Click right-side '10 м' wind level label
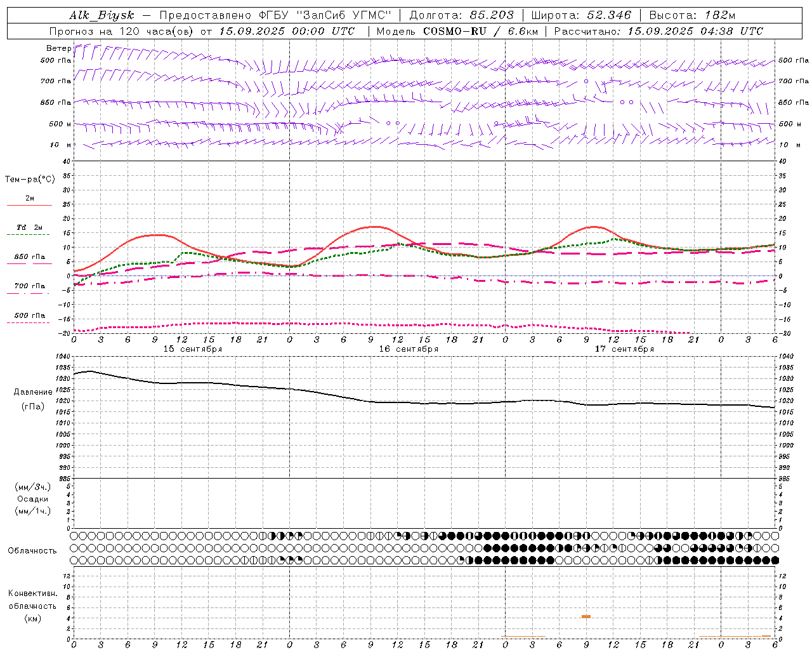The width and height of the screenshot is (812, 650). coord(789,145)
